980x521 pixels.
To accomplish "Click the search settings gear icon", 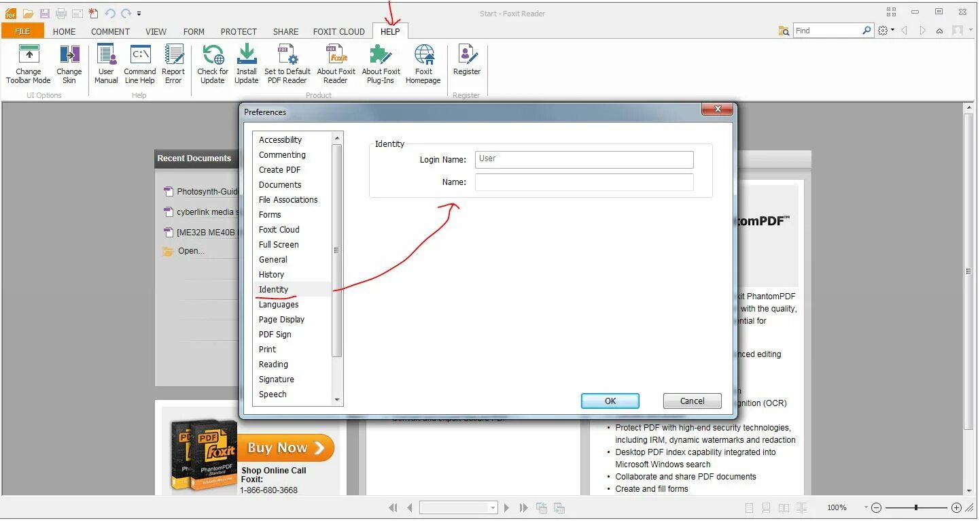I will coord(882,31).
